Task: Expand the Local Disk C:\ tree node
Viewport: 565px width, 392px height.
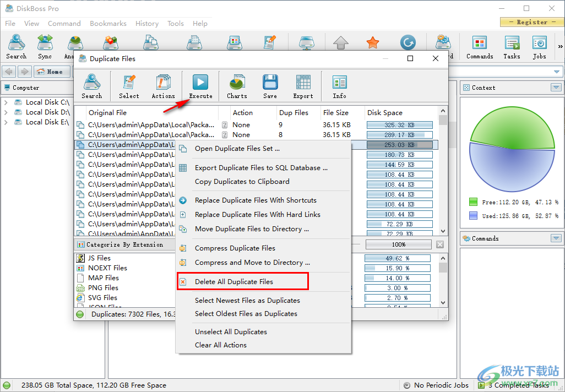Action: (x=6, y=102)
